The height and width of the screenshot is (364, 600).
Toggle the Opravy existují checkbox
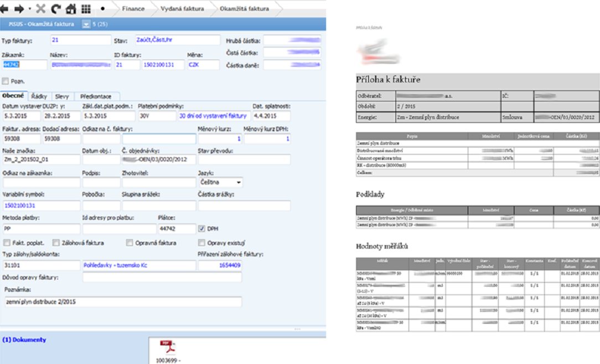201,243
